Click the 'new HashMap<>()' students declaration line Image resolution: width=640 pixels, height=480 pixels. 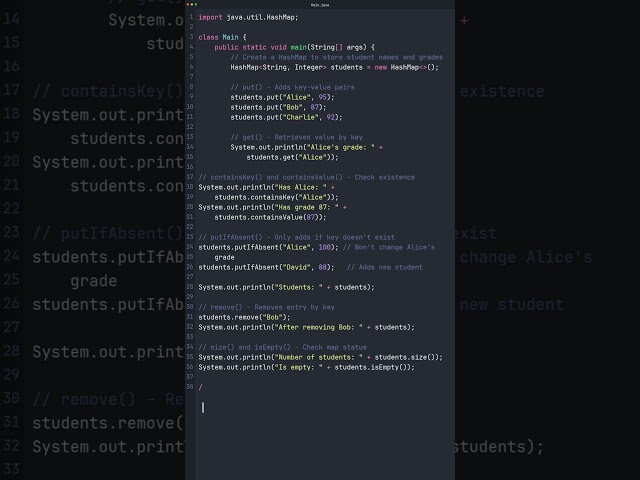coord(334,67)
